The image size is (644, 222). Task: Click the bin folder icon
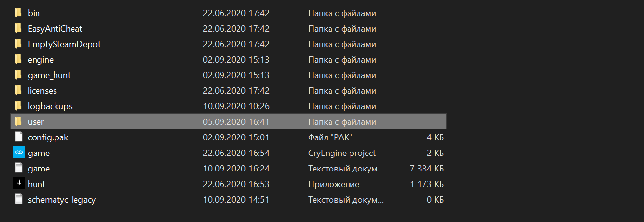(x=18, y=13)
